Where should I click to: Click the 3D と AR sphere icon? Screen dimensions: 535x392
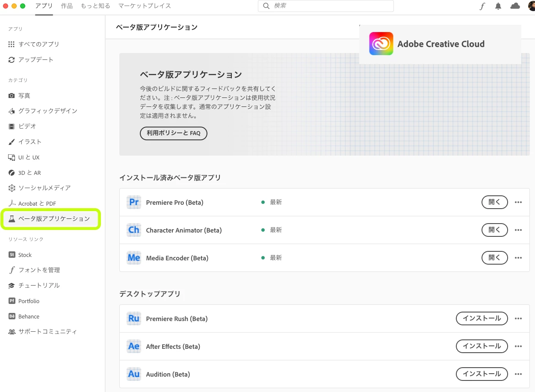coord(12,173)
